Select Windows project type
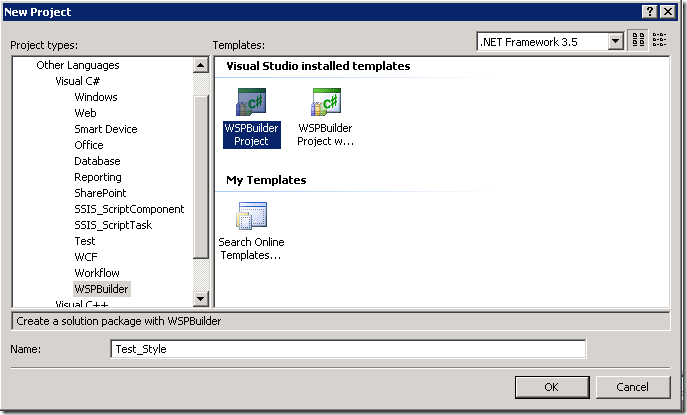Screen dimensions: 687x415 pos(96,97)
